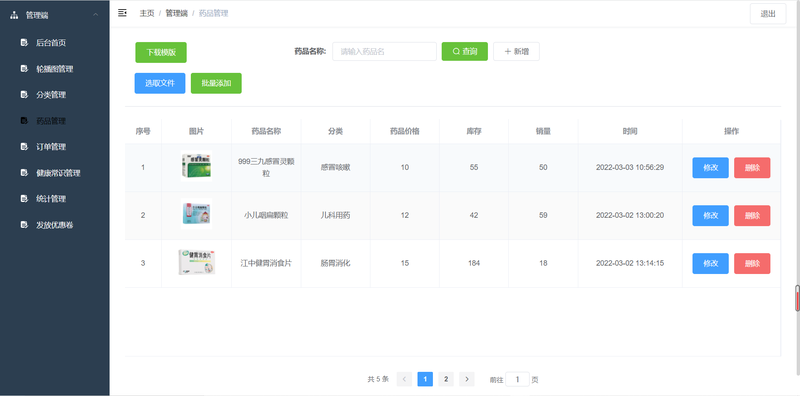Click the 下载模版 button
This screenshot has height=396, width=800.
pyautogui.click(x=161, y=52)
